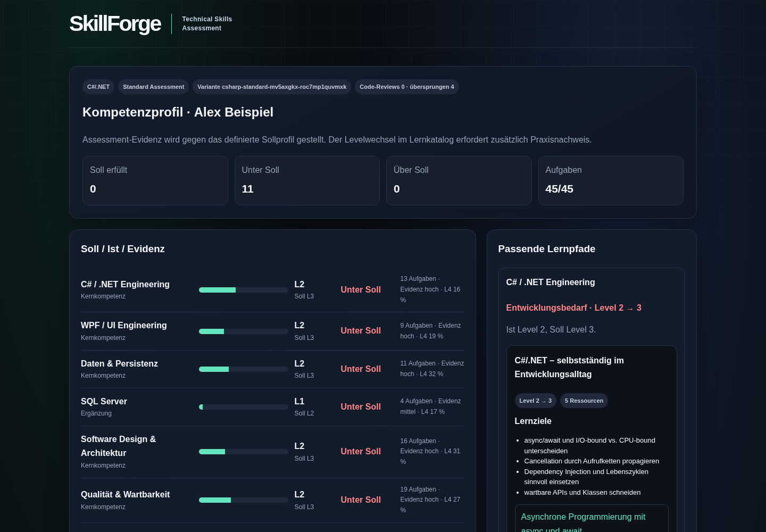The image size is (766, 532).
Task: Click the 'Software Design & Architektur' row title
Action: [x=119, y=446]
